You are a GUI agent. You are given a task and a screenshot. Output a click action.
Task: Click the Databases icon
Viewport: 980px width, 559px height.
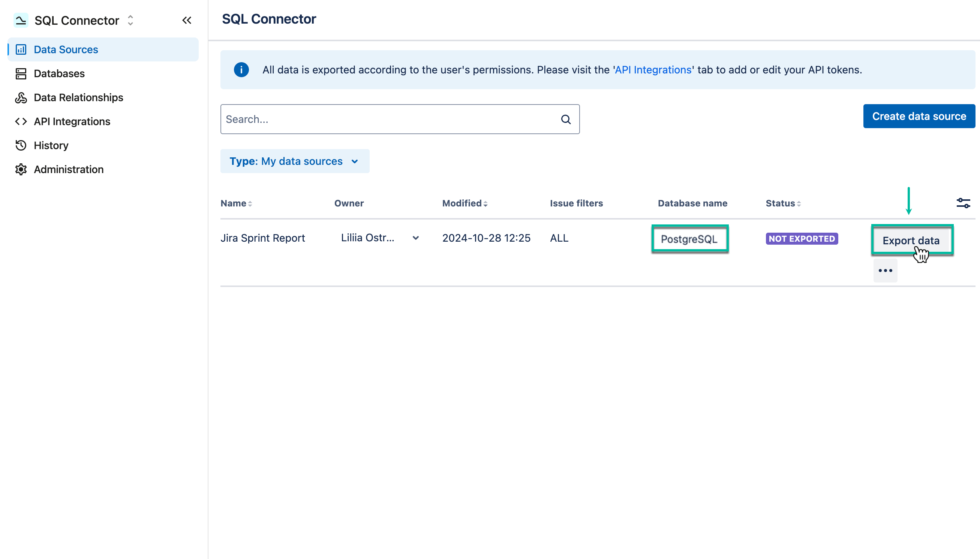[21, 73]
